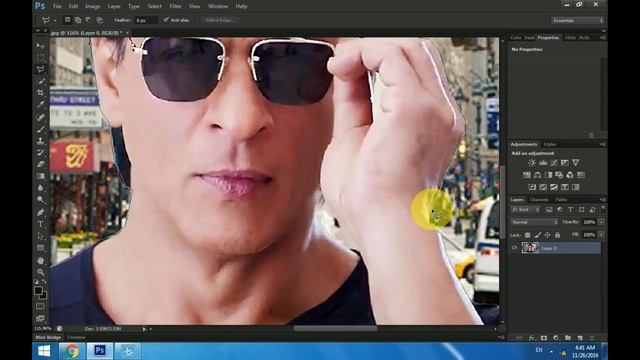Screen dimensions: 640x360
Task: Select the Blur tool
Action: 40,188
